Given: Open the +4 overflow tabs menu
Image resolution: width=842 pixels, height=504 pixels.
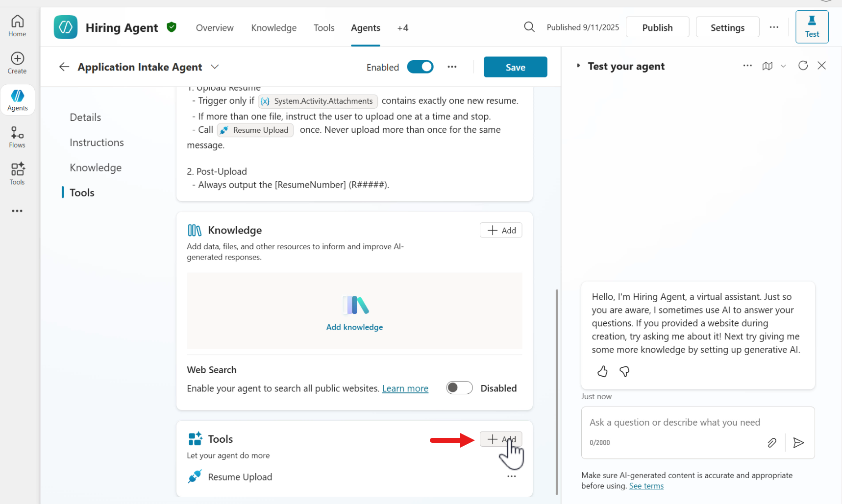Looking at the screenshot, I should click(x=402, y=28).
